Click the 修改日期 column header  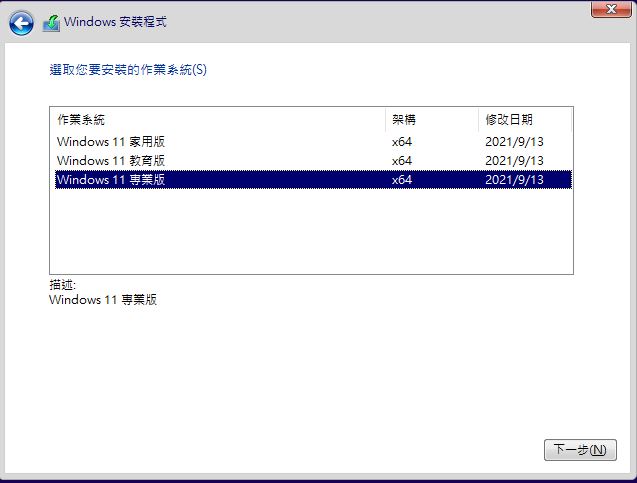click(x=525, y=120)
